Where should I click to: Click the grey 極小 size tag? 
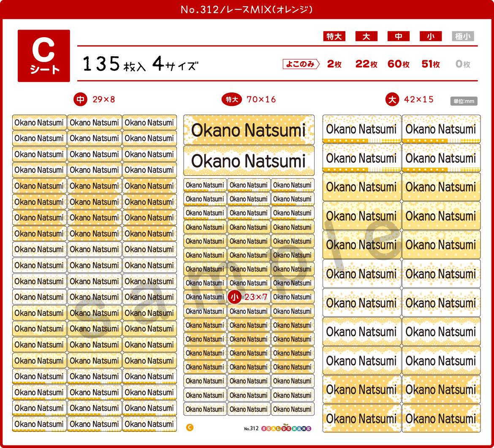(x=462, y=36)
